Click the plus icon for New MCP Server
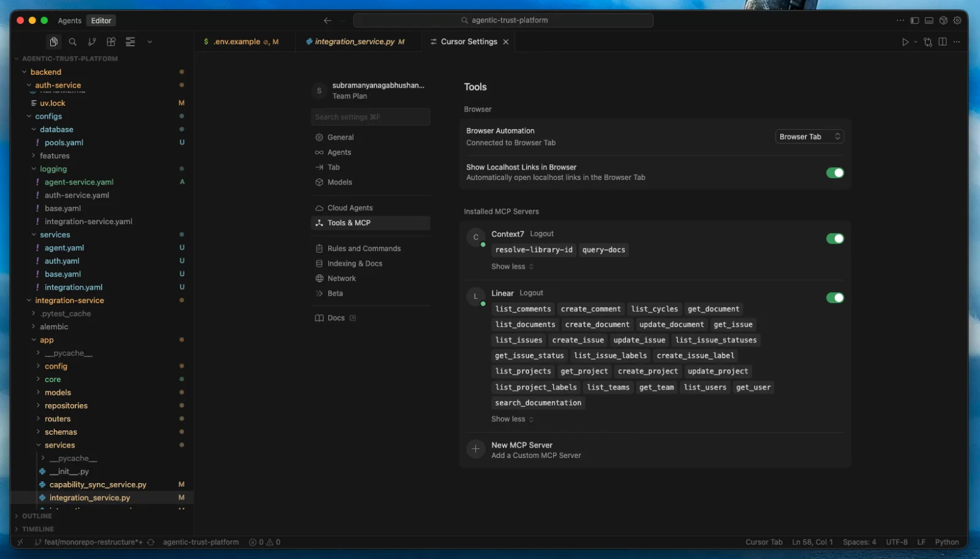The width and height of the screenshot is (980, 559). [x=476, y=449]
